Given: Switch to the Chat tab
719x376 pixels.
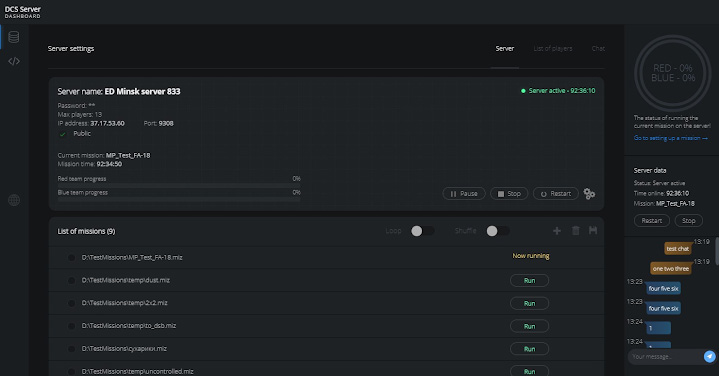Looking at the screenshot, I should 598,49.
